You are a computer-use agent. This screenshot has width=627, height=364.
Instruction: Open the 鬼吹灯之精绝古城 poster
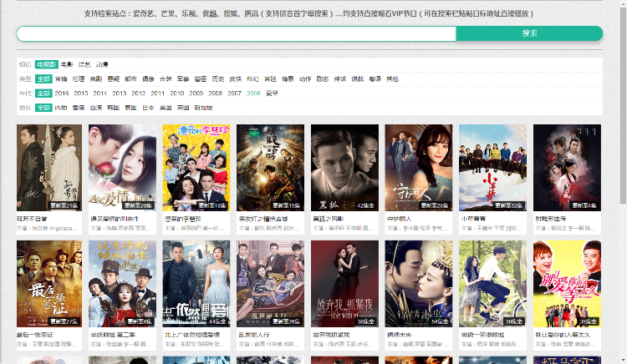click(270, 168)
